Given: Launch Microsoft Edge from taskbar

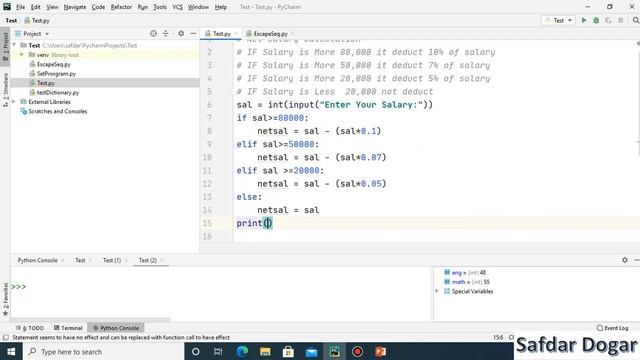Looking at the screenshot, I should (x=242, y=351).
